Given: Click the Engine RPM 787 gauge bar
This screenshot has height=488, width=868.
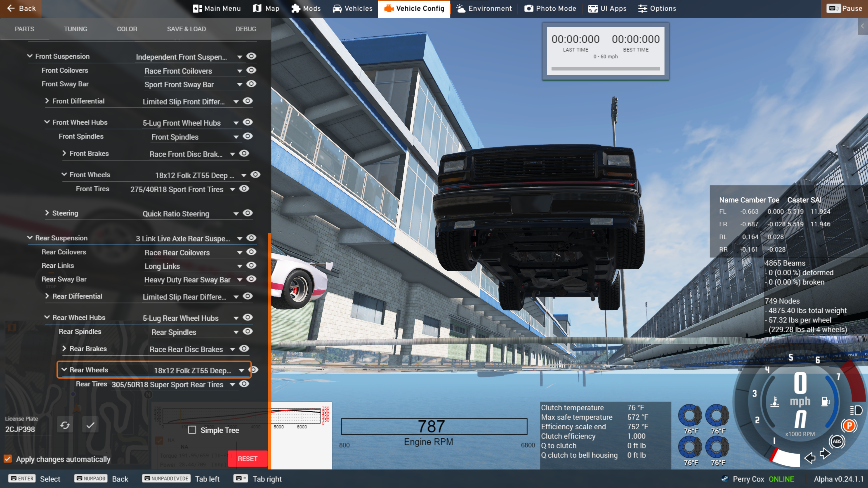Looking at the screenshot, I should (x=434, y=426).
